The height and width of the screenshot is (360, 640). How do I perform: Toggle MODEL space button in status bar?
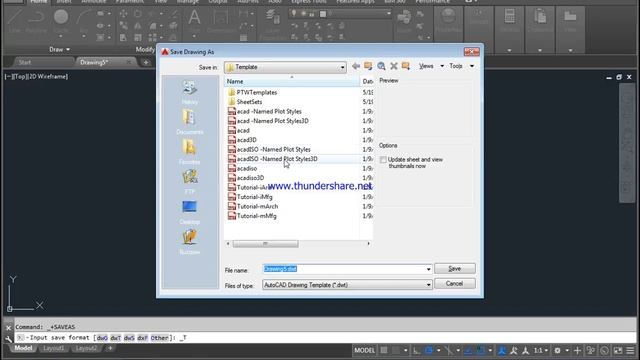pyautogui.click(x=364, y=350)
